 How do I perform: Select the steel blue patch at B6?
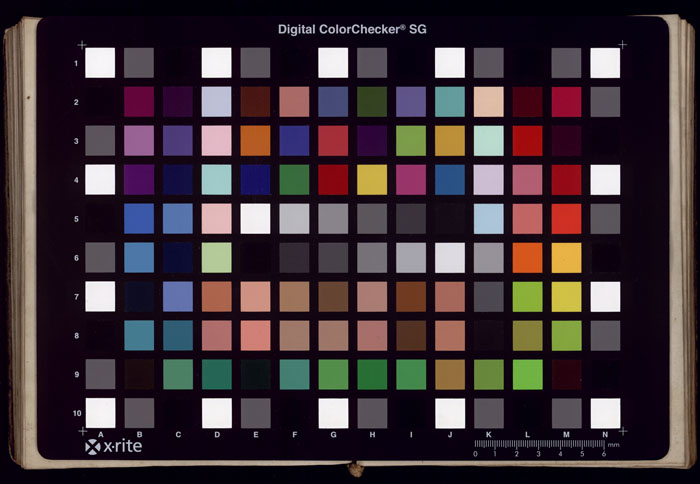[139, 258]
